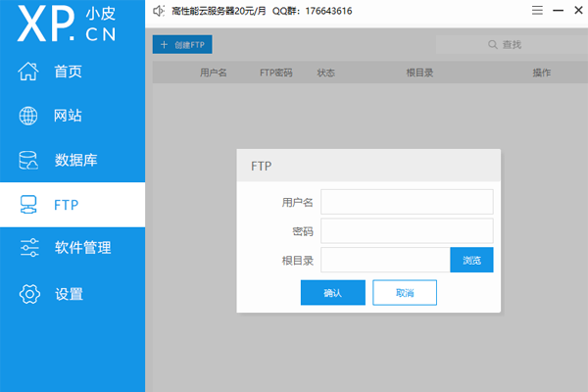The width and height of the screenshot is (588, 392).
Task: Open software management sliders icon
Action: (29, 249)
